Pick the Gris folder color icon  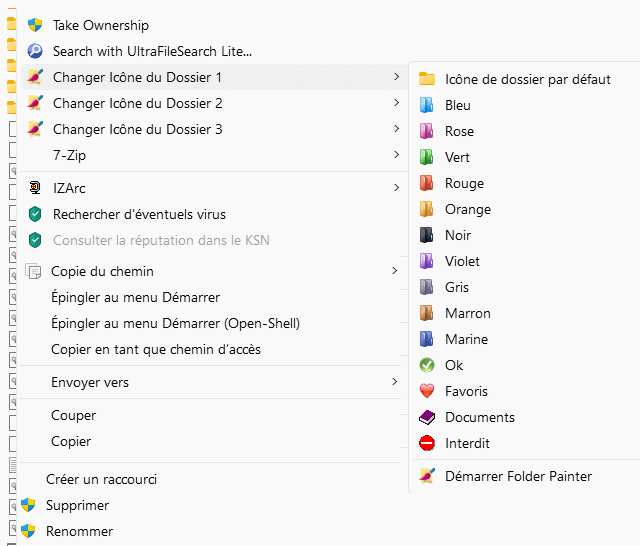[427, 287]
